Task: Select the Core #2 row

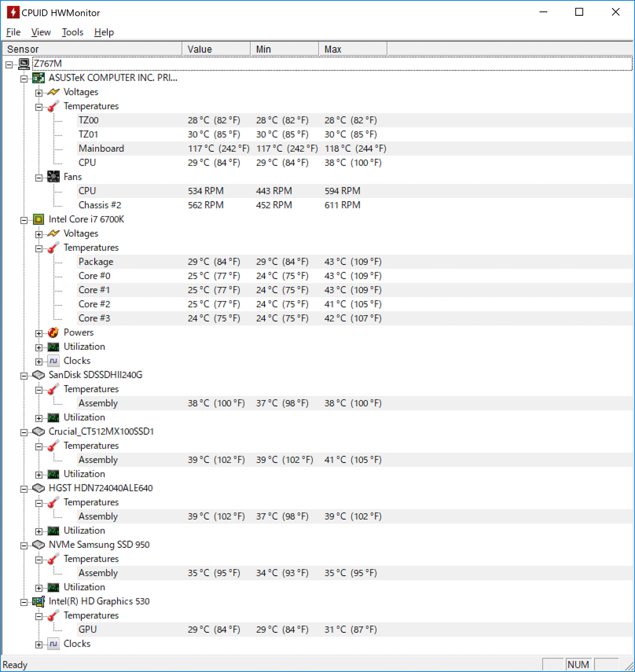Action: click(x=355, y=304)
